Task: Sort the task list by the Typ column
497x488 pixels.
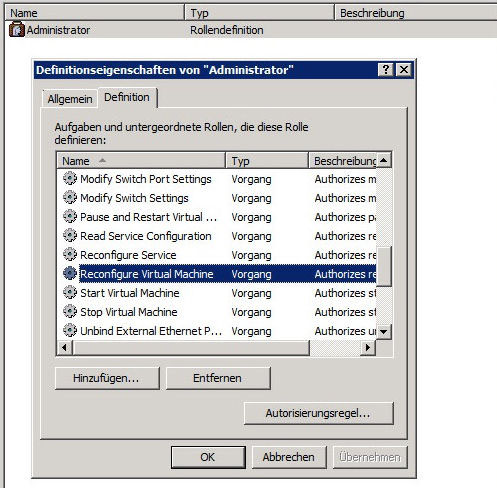Action: [x=267, y=161]
